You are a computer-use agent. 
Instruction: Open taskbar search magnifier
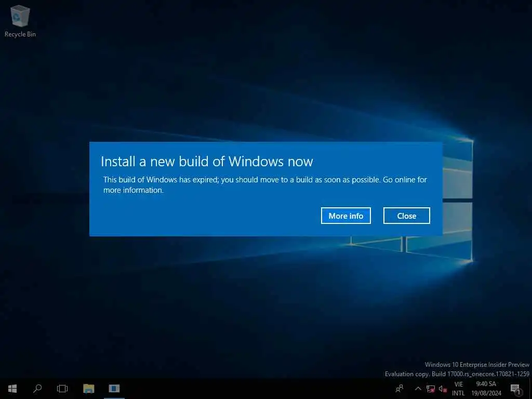tap(37, 389)
